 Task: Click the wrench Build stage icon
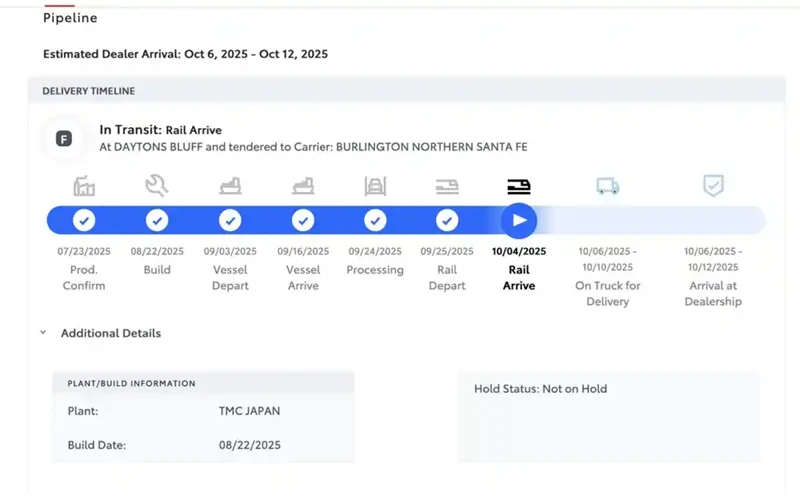[157, 186]
